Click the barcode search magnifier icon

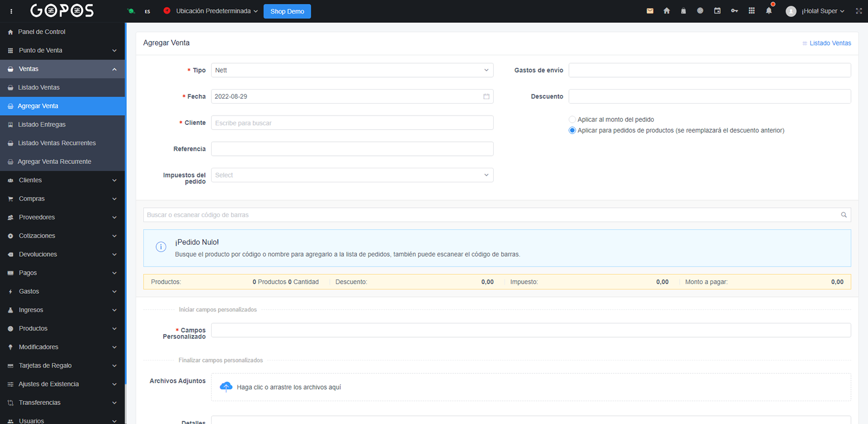pos(844,215)
